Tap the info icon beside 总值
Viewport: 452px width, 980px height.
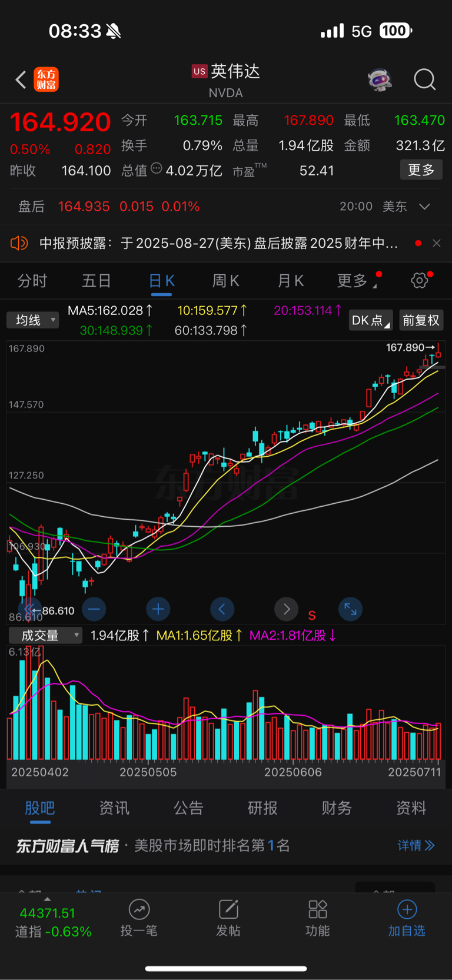click(157, 168)
